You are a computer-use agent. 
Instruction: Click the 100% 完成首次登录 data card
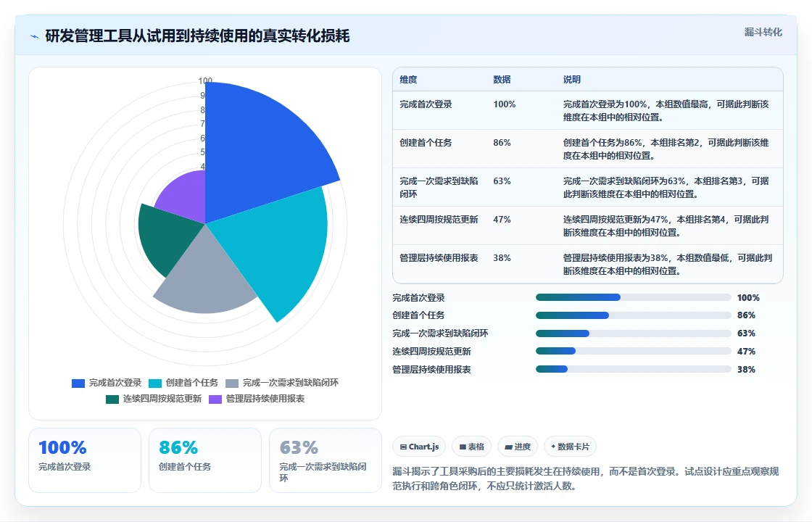click(x=85, y=460)
